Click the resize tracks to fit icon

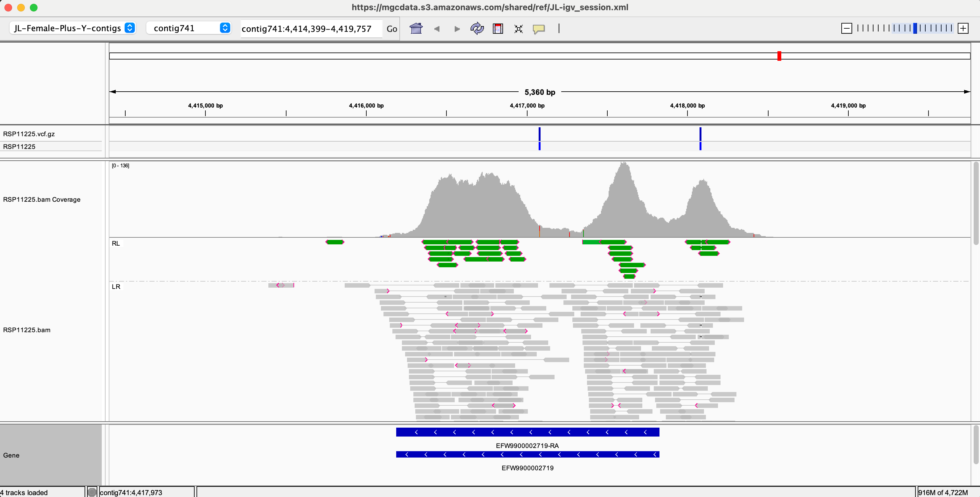pos(518,29)
